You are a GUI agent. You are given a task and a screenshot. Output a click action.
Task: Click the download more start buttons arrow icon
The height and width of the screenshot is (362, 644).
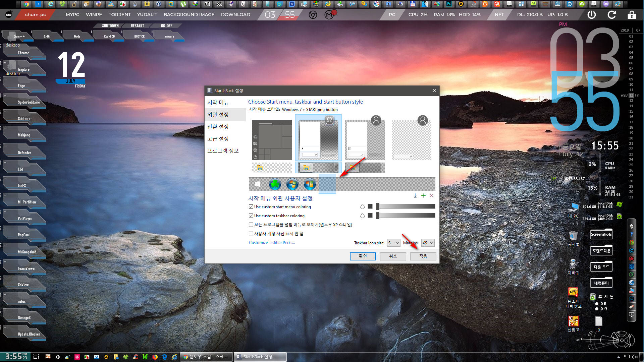pos(415,196)
